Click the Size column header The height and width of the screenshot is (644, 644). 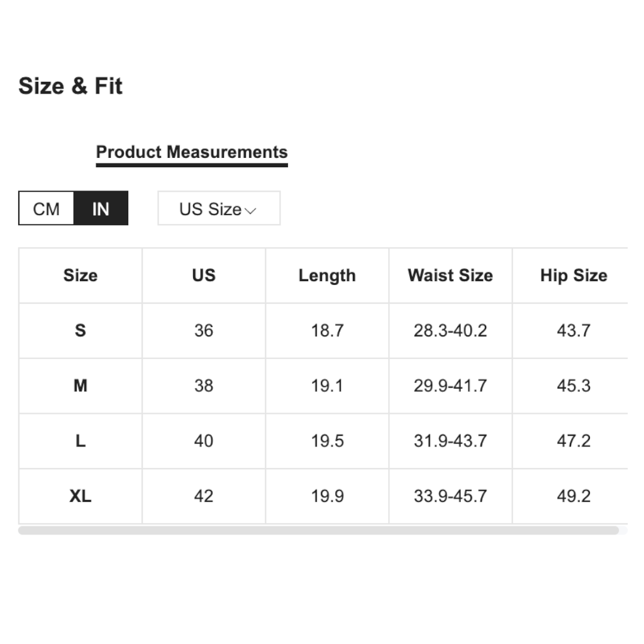(80, 275)
